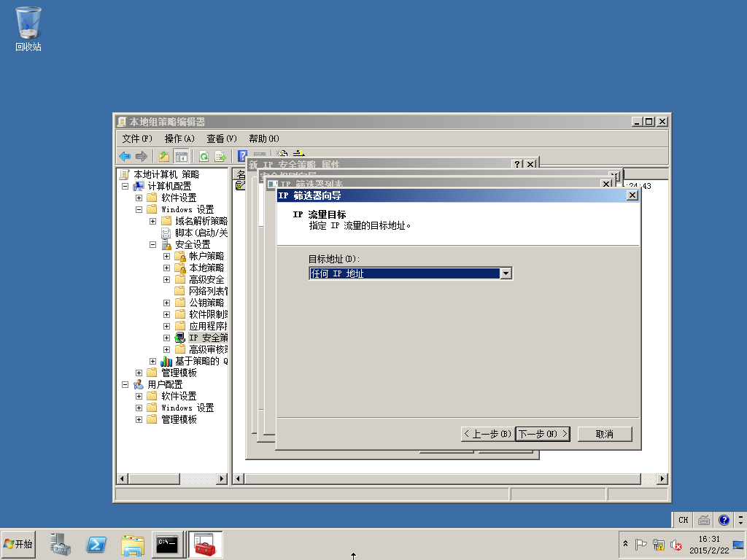The image size is (747, 560).
Task: Click the 下一步(N) next button
Action: pos(543,434)
